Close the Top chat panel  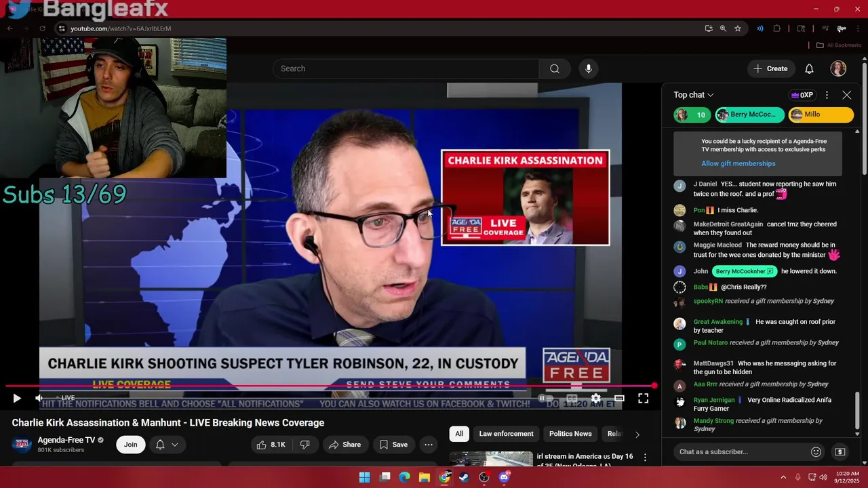pyautogui.click(x=846, y=95)
